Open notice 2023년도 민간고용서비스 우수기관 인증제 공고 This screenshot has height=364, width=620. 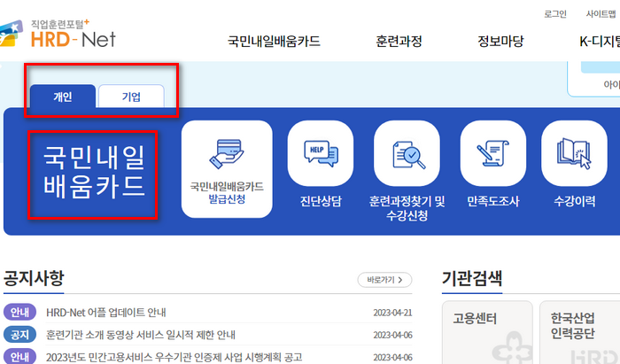174,357
